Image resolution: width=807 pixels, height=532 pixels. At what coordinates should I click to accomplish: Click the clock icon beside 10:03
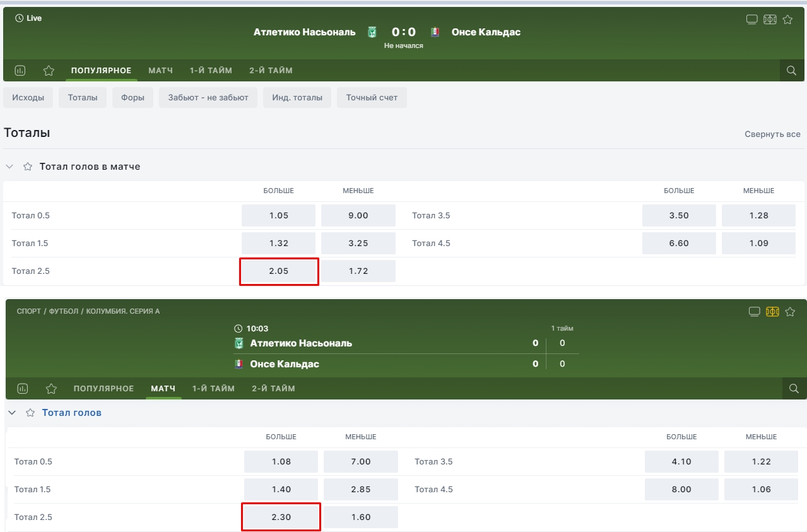click(238, 329)
